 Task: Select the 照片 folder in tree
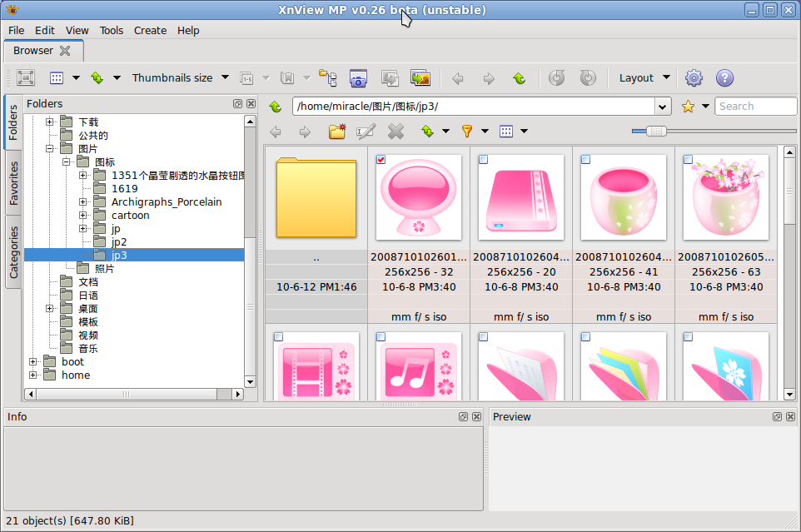104,269
